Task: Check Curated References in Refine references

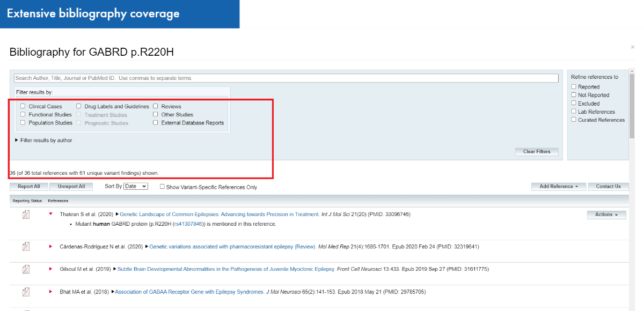Action: tap(574, 120)
